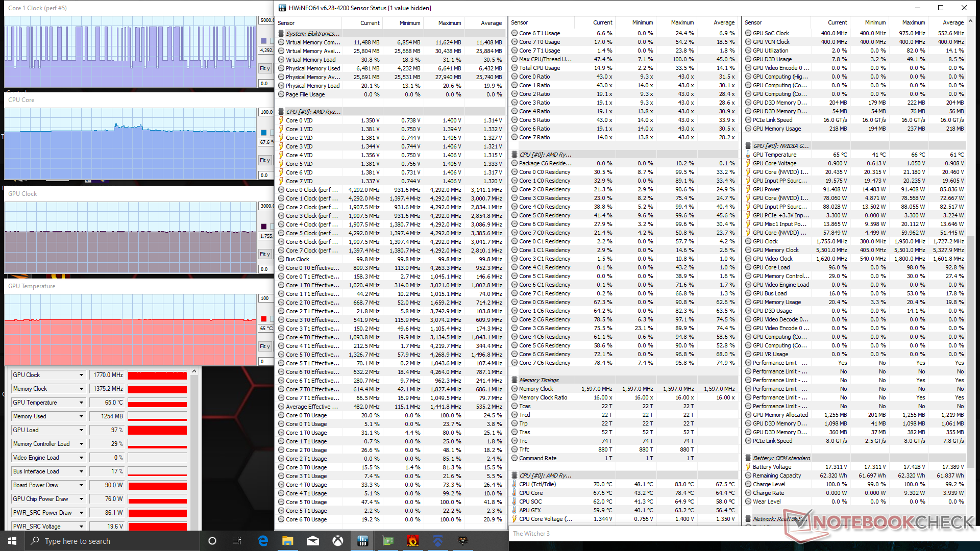Expand the Memory Clock sensor dropdown

[x=81, y=389]
